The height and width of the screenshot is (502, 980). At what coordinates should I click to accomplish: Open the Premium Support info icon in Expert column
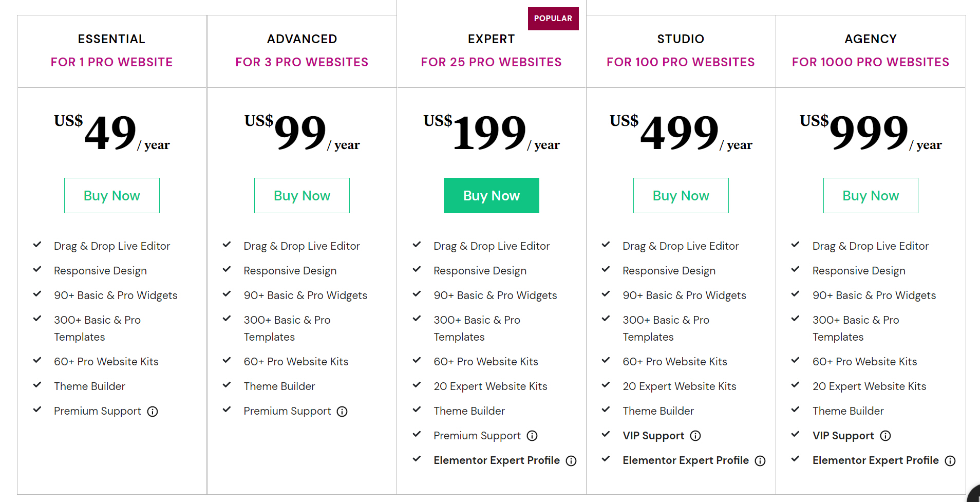coord(532,435)
